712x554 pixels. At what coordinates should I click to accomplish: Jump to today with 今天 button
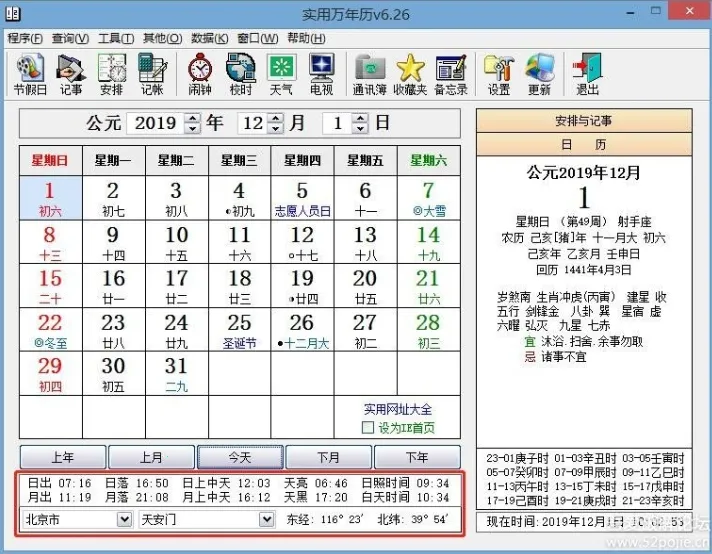tap(240, 457)
